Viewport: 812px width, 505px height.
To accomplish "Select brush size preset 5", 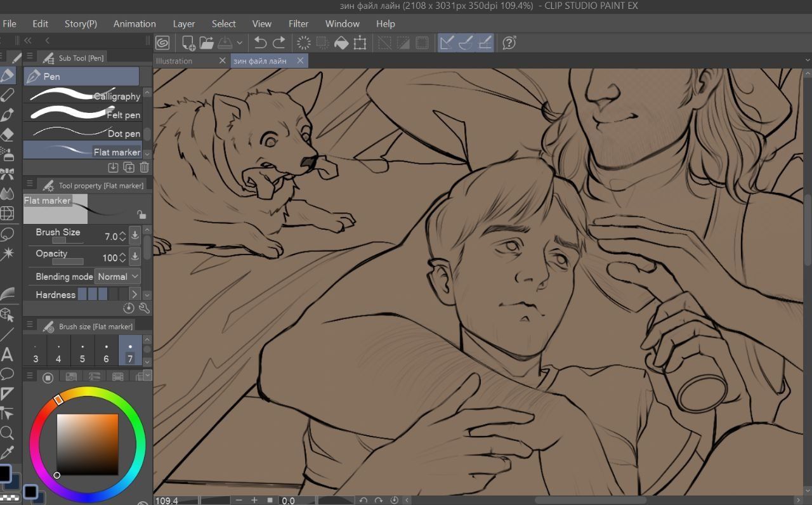I will (82, 352).
